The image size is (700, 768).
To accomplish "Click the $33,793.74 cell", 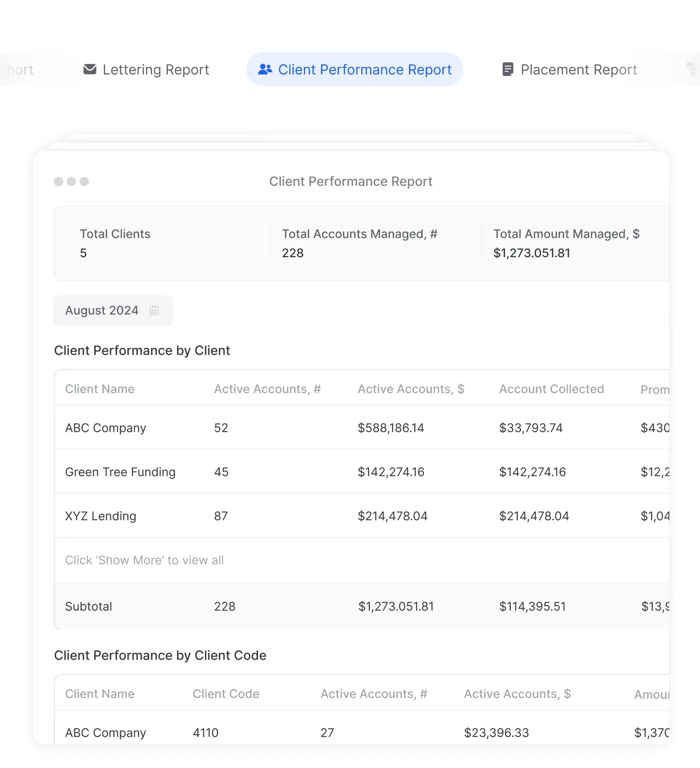I will coord(530,428).
